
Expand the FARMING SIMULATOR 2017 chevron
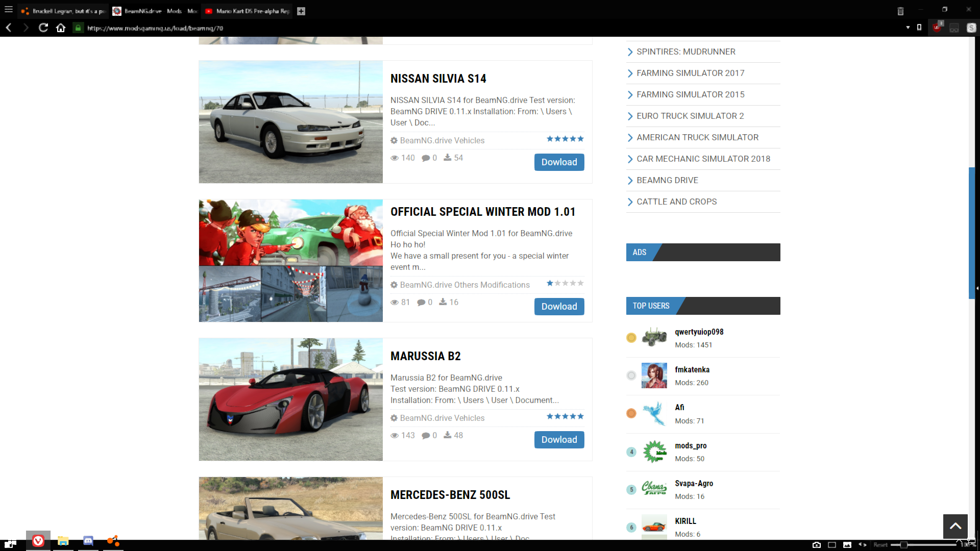point(630,73)
